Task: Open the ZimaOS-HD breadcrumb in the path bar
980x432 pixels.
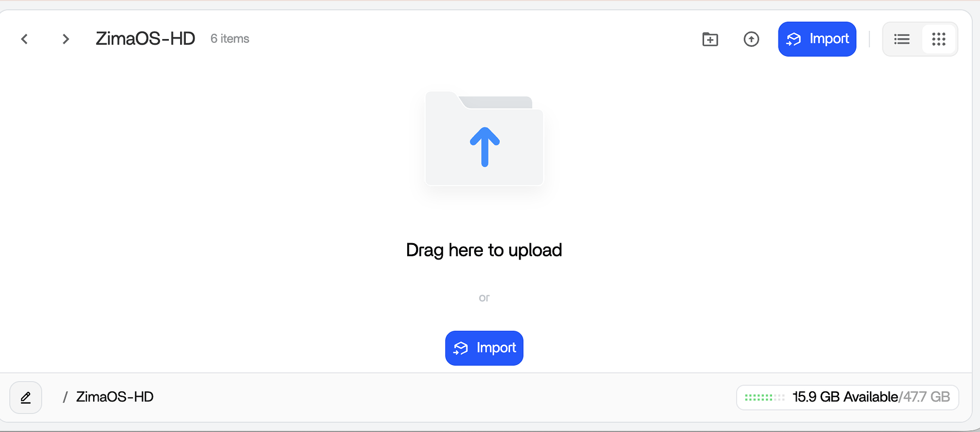Action: tap(115, 397)
